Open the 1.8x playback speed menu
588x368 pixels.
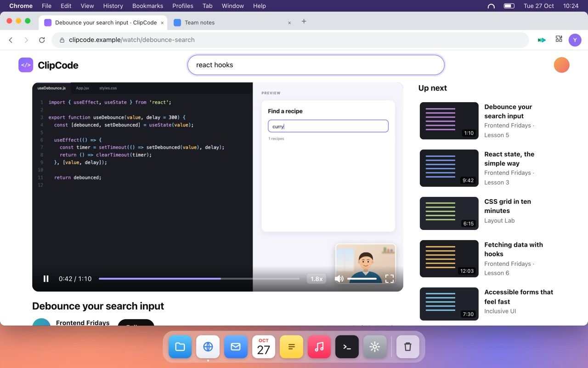(x=317, y=279)
